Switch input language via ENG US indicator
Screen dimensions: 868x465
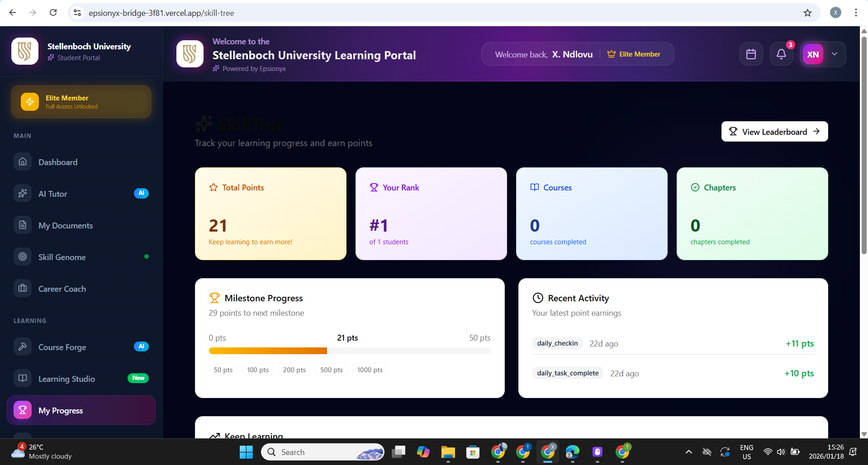coord(747,452)
